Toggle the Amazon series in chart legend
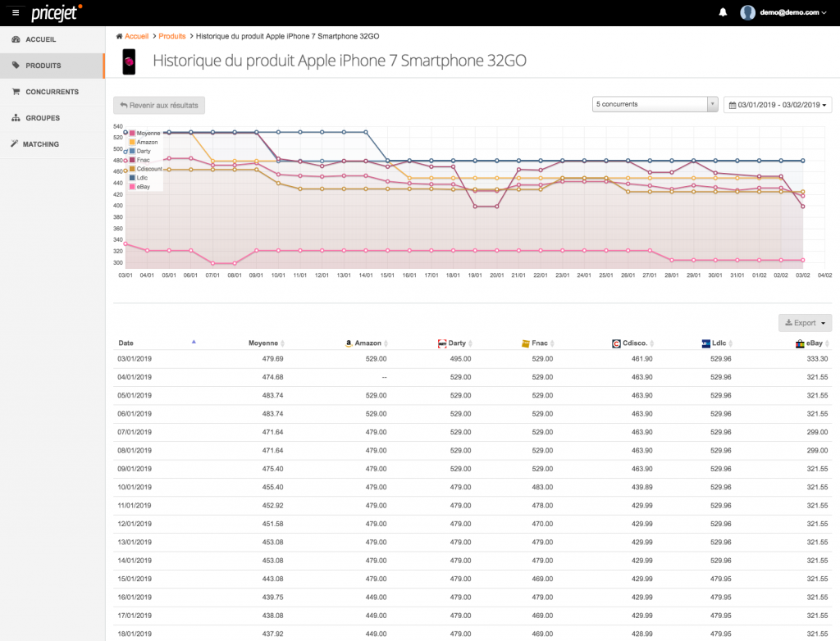This screenshot has width=840, height=641. (144, 142)
